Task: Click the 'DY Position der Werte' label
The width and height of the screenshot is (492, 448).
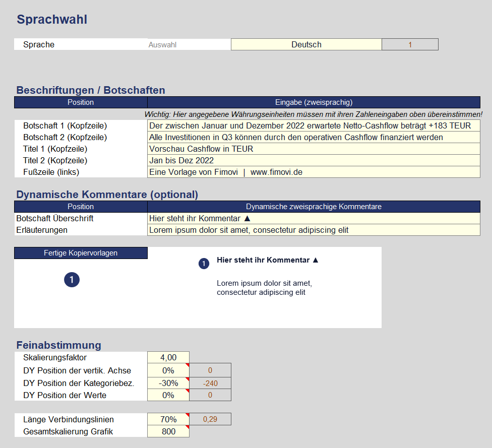Action: 65,395
